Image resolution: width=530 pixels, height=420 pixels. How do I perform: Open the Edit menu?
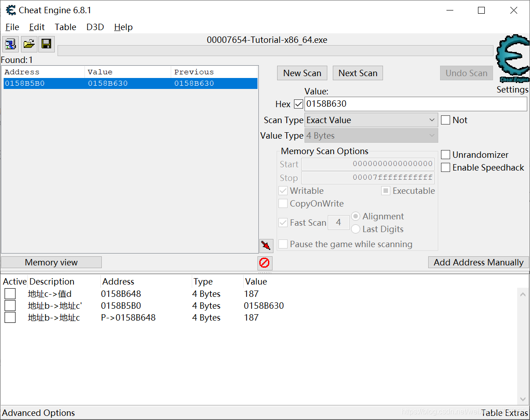click(37, 27)
